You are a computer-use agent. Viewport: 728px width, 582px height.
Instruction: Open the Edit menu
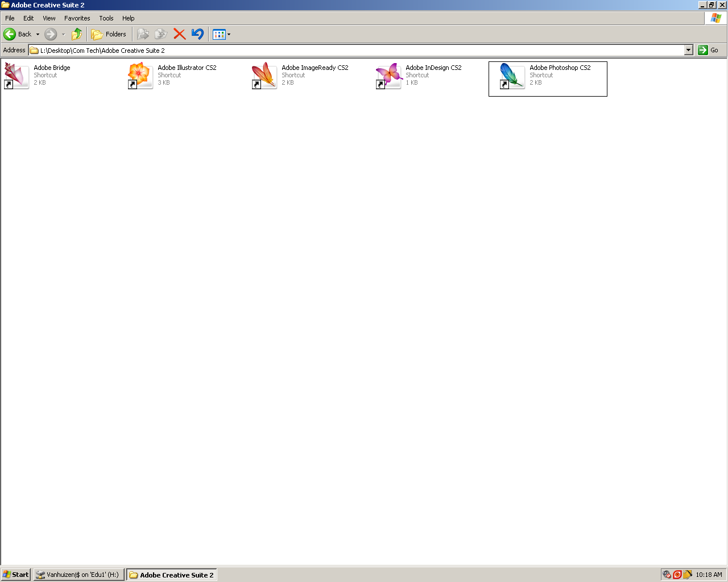point(28,18)
